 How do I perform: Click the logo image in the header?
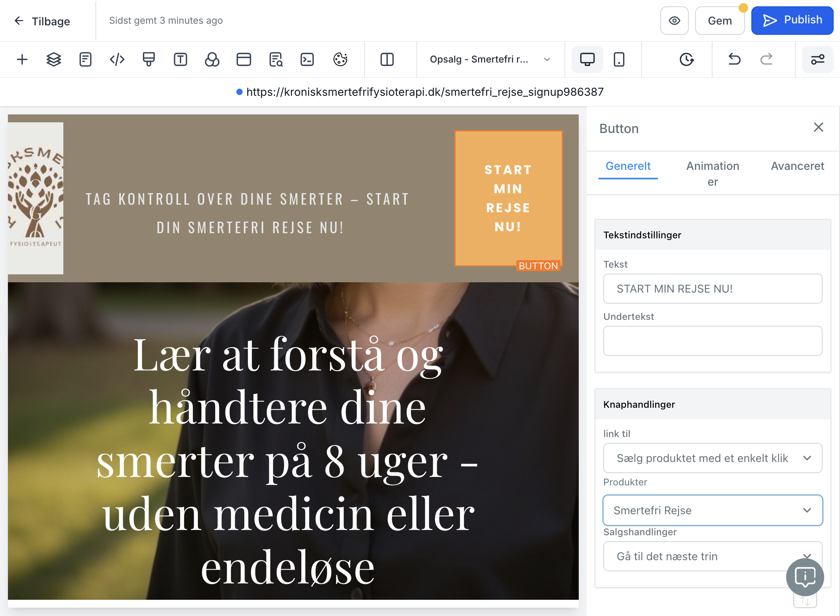click(x=36, y=198)
